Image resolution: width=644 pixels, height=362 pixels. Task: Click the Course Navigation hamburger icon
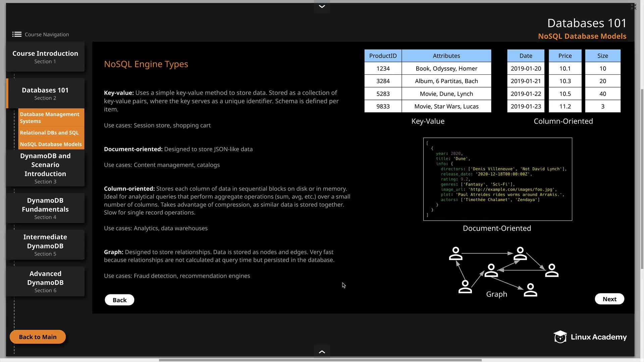click(17, 34)
